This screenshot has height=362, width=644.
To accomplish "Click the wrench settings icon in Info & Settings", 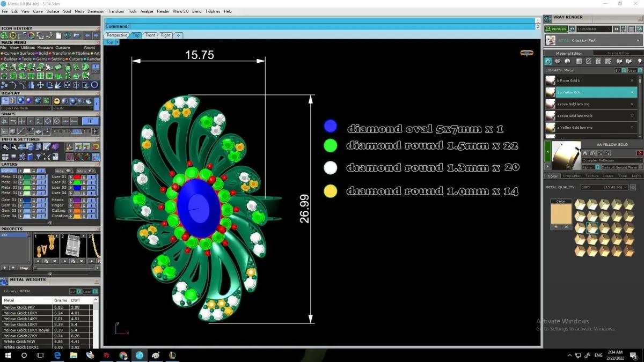I will tap(13, 146).
